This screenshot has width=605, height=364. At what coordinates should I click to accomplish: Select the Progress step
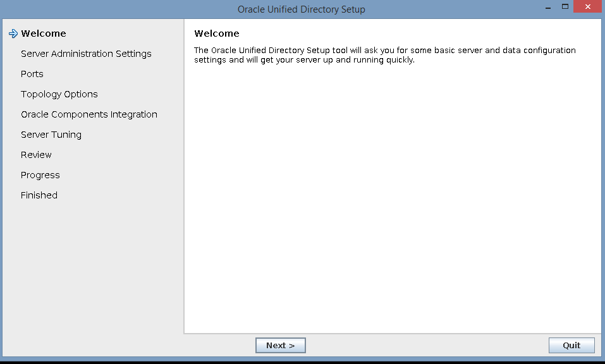[x=40, y=175]
